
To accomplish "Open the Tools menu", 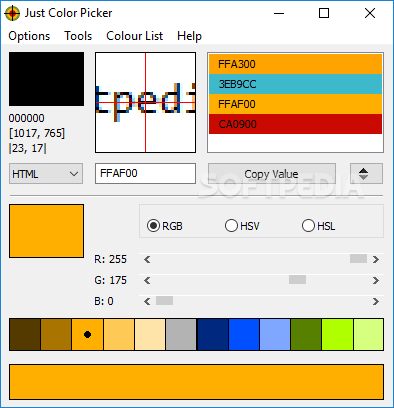I will tap(78, 36).
